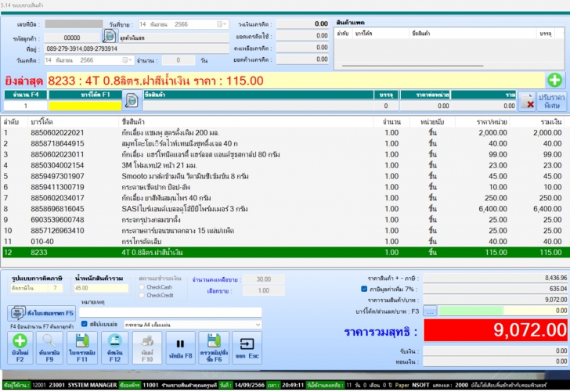This screenshot has height=392, width=570.
Task: Open barcode/discount F3 ellipsis button
Action: click(430, 311)
